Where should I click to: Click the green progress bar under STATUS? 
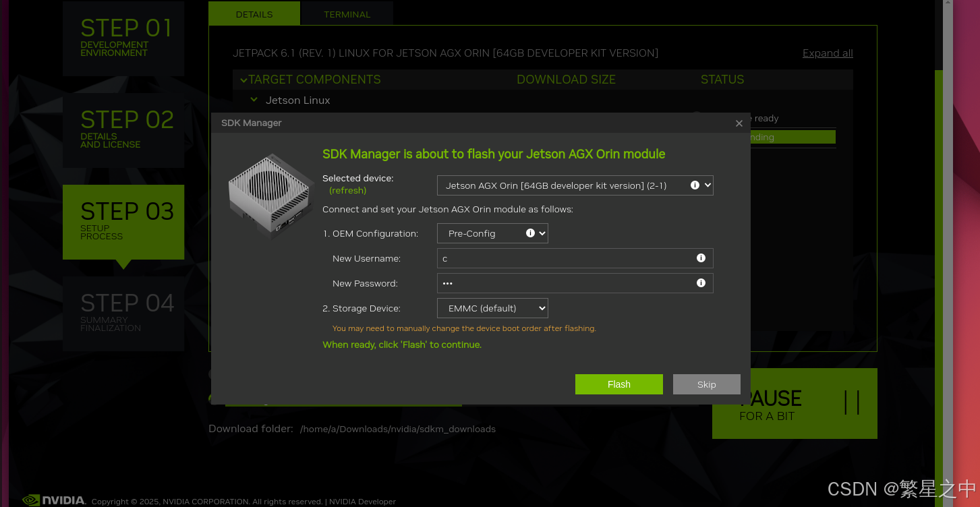pyautogui.click(x=792, y=137)
